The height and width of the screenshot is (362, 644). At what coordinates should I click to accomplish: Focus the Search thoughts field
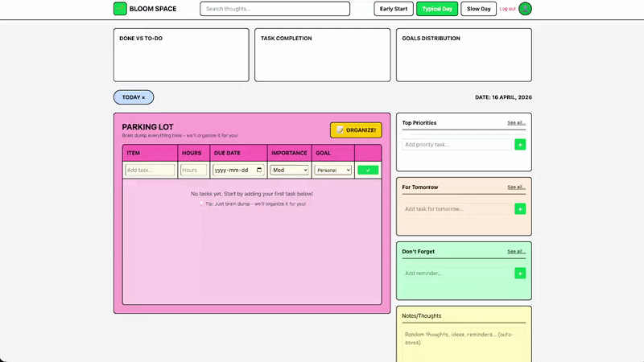(275, 9)
